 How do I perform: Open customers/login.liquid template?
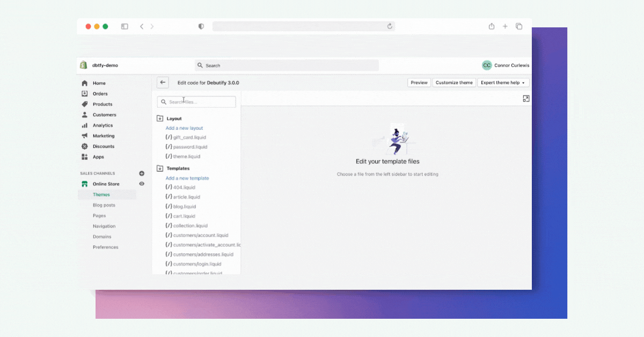[x=193, y=264]
